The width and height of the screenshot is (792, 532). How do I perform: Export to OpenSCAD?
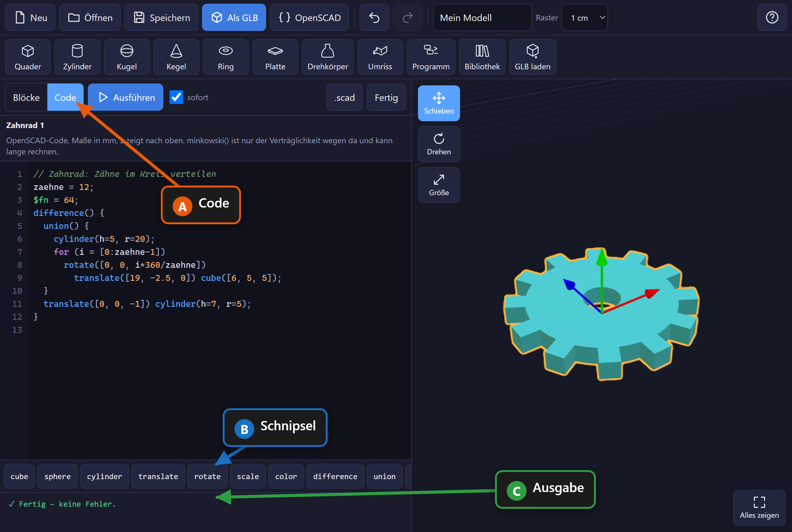pyautogui.click(x=309, y=18)
